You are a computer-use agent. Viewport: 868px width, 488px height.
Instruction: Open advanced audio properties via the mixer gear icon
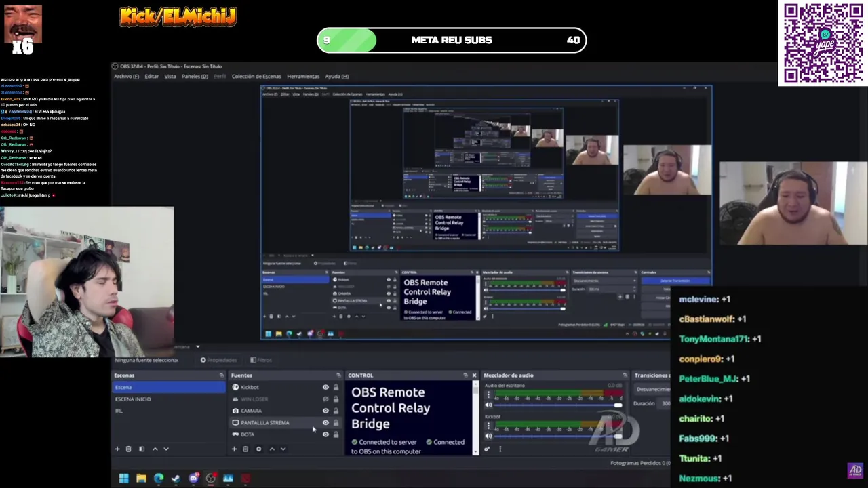[487, 449]
